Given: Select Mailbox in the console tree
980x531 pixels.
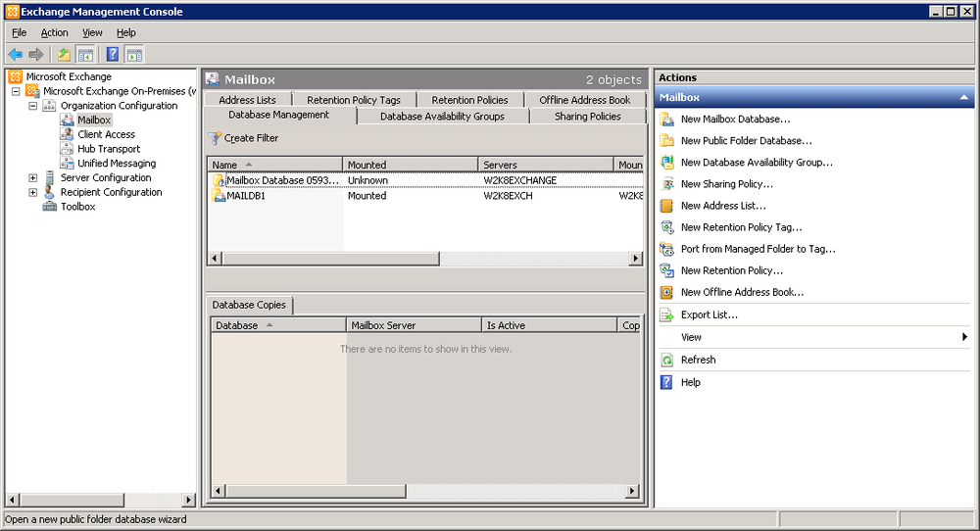Looking at the screenshot, I should click(x=94, y=120).
